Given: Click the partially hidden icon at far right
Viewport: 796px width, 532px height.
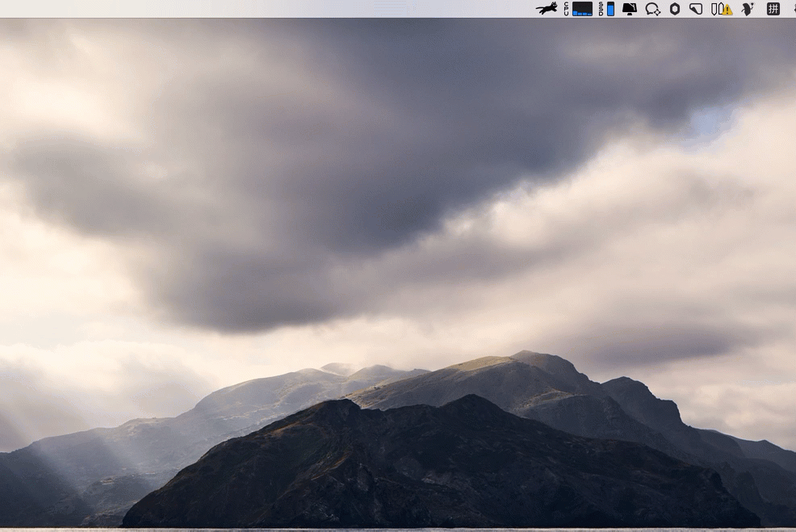Looking at the screenshot, I should point(793,9).
